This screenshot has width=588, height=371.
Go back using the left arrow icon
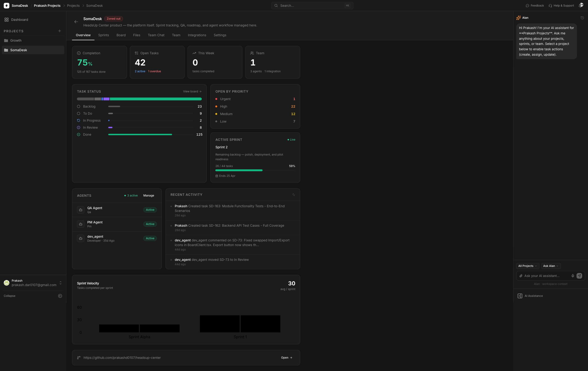point(76,22)
